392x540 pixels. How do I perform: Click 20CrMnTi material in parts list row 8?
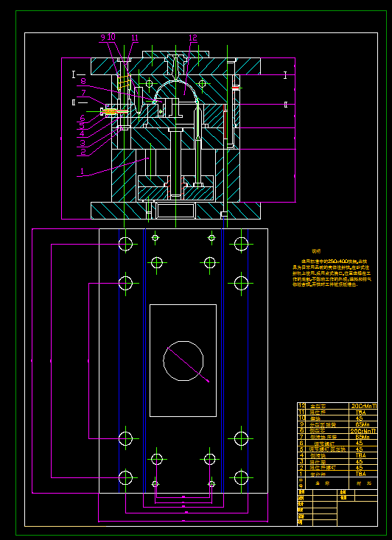363,431
